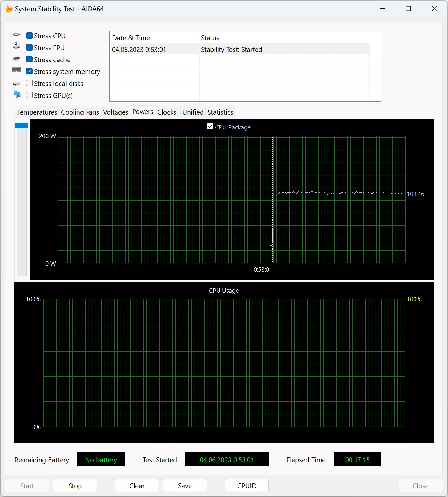Click the 109.46 power reading value
This screenshot has height=497, width=448.
pyautogui.click(x=415, y=194)
